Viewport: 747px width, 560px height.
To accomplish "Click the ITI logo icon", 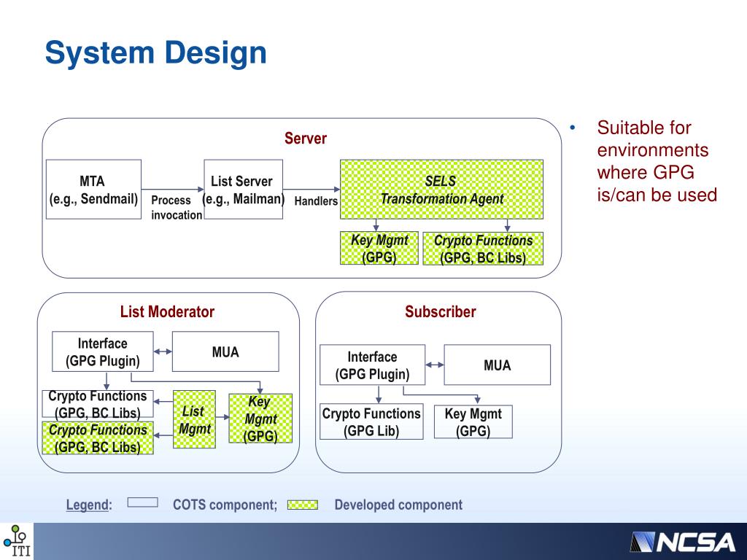I will point(17,542).
